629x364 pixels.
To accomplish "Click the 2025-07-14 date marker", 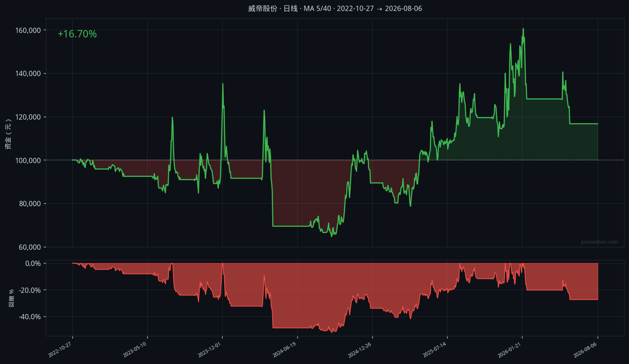I will coord(435,350).
